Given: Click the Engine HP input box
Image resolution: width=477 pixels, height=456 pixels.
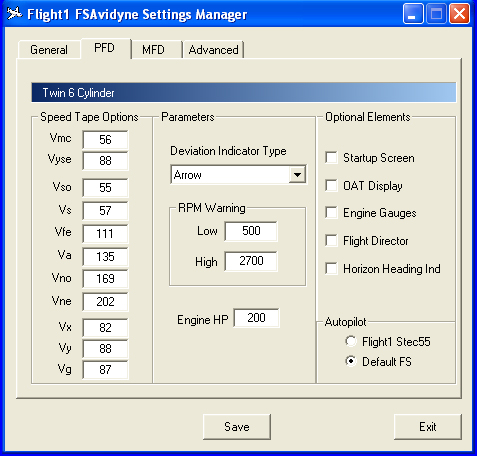Looking at the screenshot, I should point(256,318).
